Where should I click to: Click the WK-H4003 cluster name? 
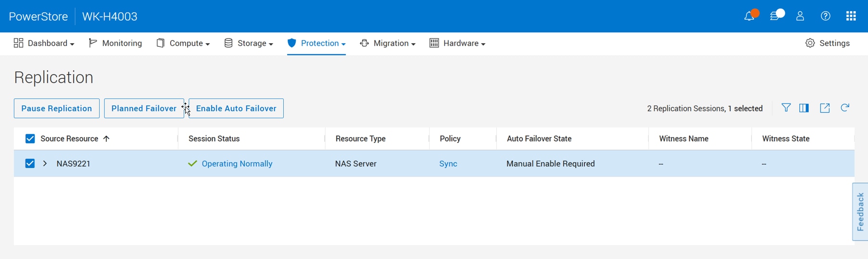[110, 16]
